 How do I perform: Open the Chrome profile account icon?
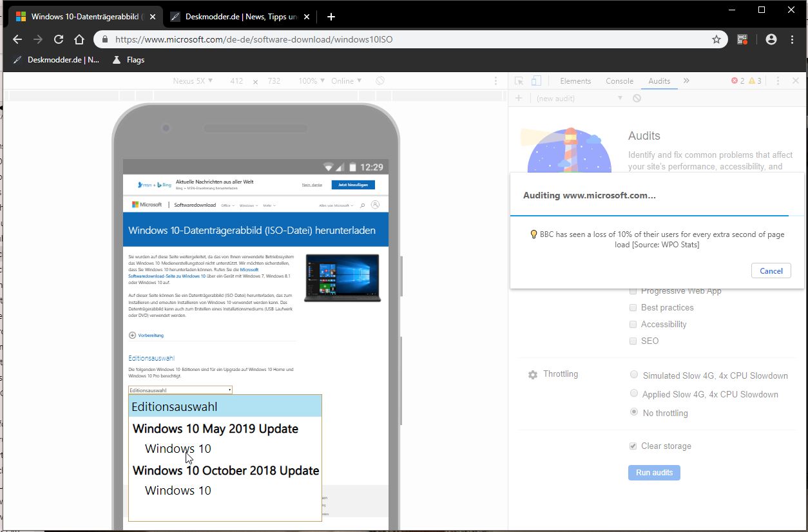pos(771,39)
